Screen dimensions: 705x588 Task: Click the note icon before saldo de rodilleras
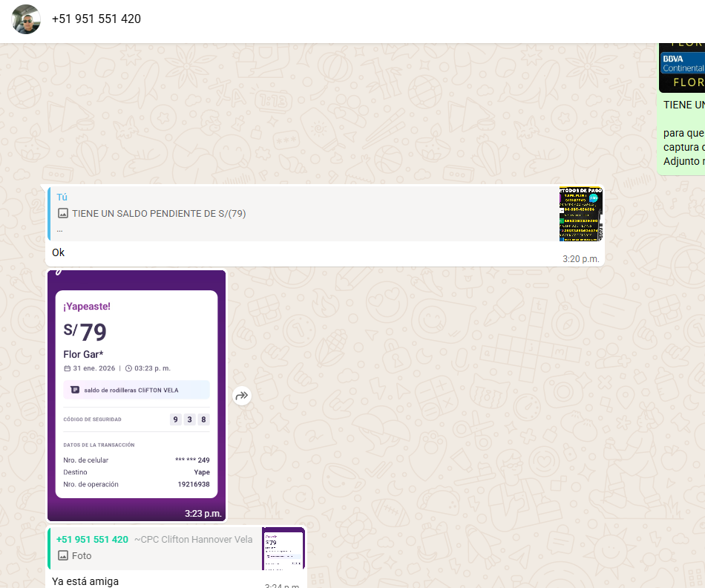(x=75, y=390)
